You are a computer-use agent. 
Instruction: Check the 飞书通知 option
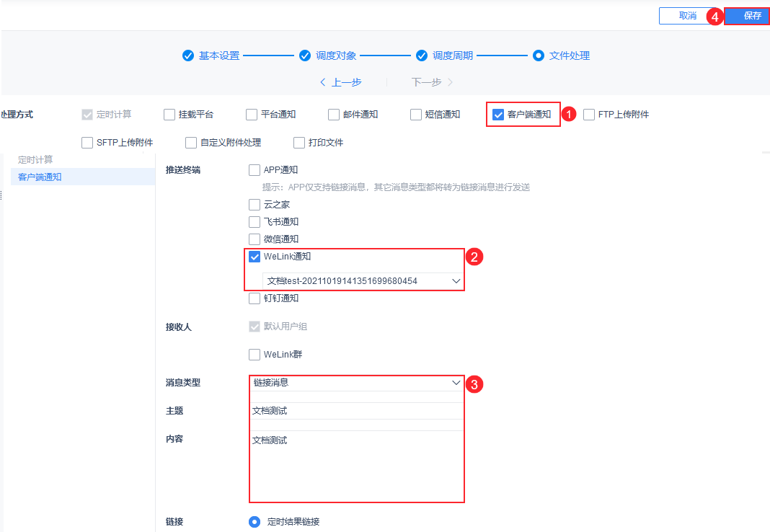pos(255,222)
